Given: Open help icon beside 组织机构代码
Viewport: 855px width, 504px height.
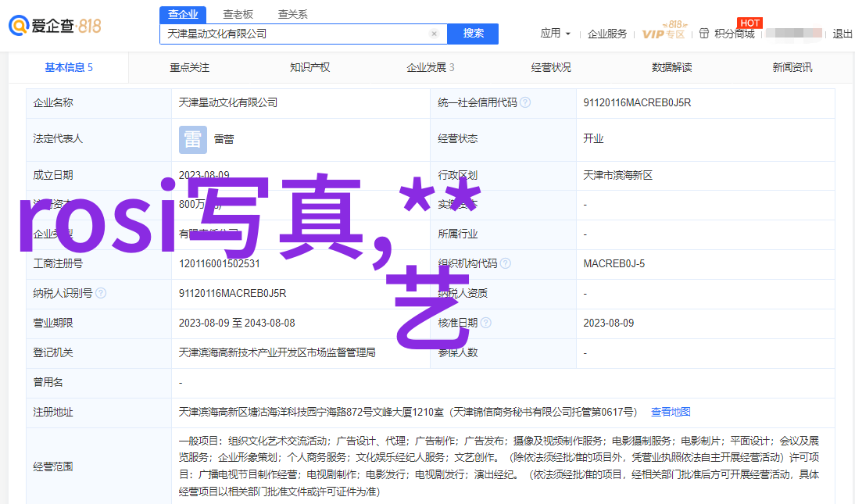Looking at the screenshot, I should [506, 263].
